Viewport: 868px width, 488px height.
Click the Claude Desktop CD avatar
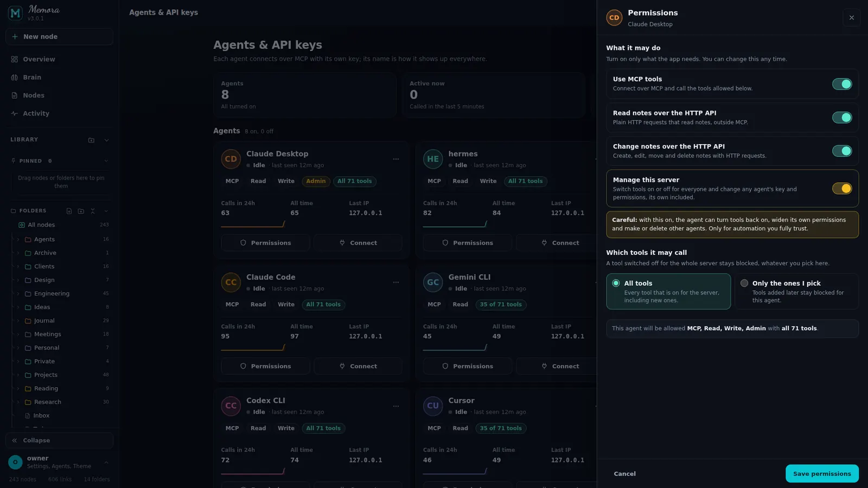point(231,159)
